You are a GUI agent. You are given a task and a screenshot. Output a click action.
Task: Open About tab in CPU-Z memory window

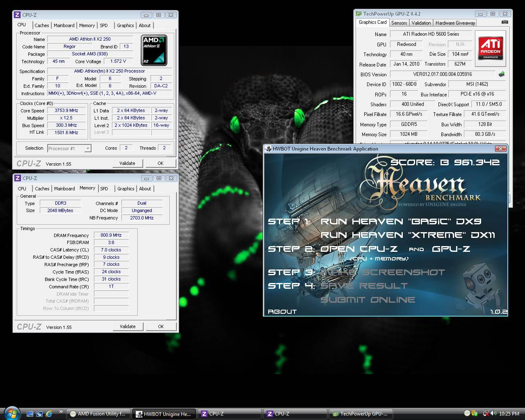(x=145, y=189)
